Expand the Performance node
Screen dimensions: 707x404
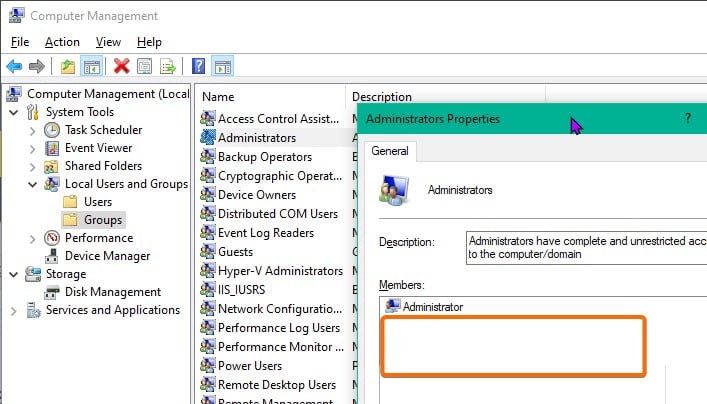(32, 239)
